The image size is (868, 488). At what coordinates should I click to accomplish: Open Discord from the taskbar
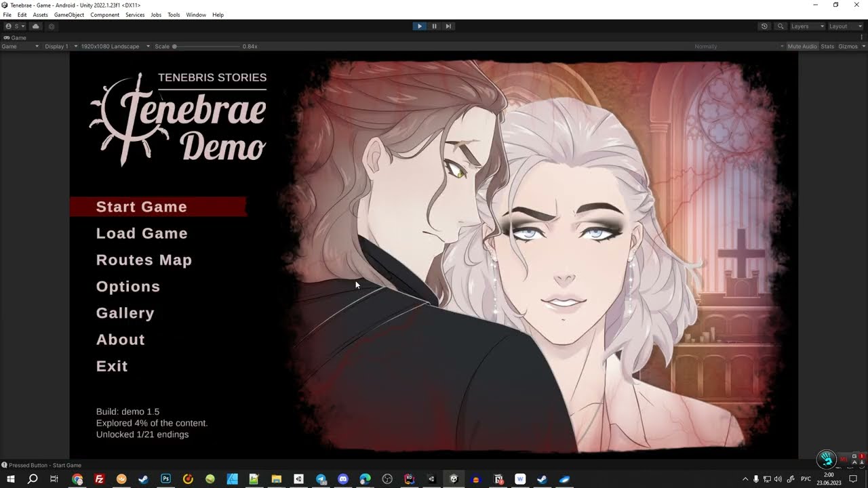point(342,479)
